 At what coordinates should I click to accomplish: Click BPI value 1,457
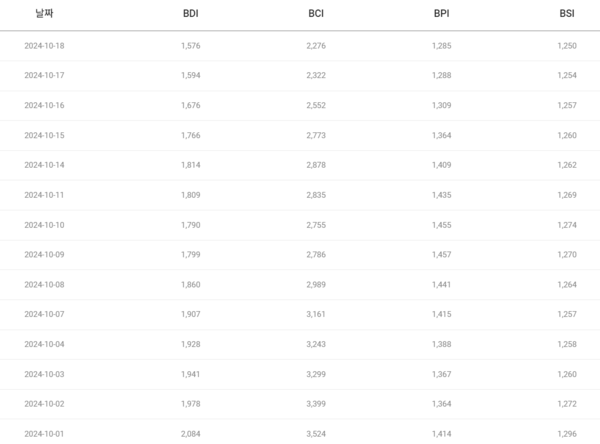[442, 255]
